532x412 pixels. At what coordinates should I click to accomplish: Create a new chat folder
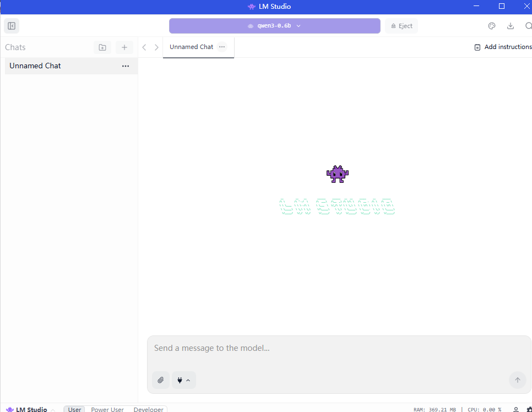102,47
